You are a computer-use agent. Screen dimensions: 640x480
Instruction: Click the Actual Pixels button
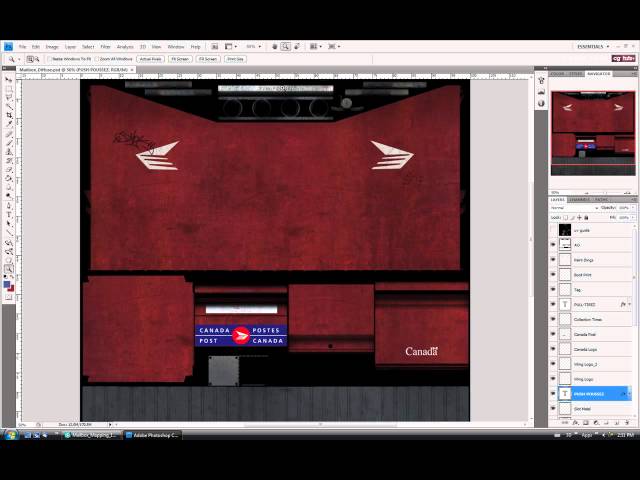click(150, 59)
